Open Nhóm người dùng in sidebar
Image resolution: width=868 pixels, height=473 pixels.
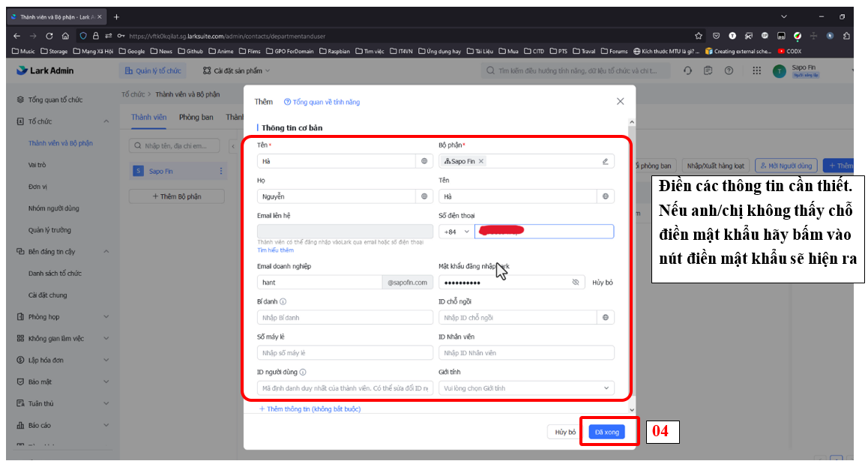[x=54, y=209]
